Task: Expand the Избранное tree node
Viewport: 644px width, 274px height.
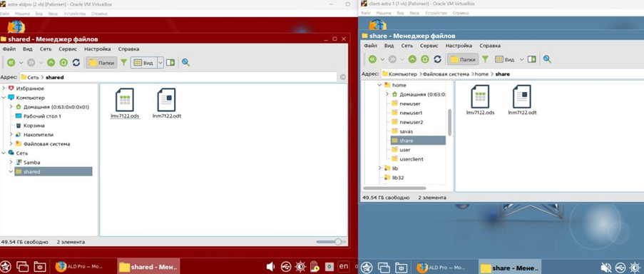Action: point(4,88)
